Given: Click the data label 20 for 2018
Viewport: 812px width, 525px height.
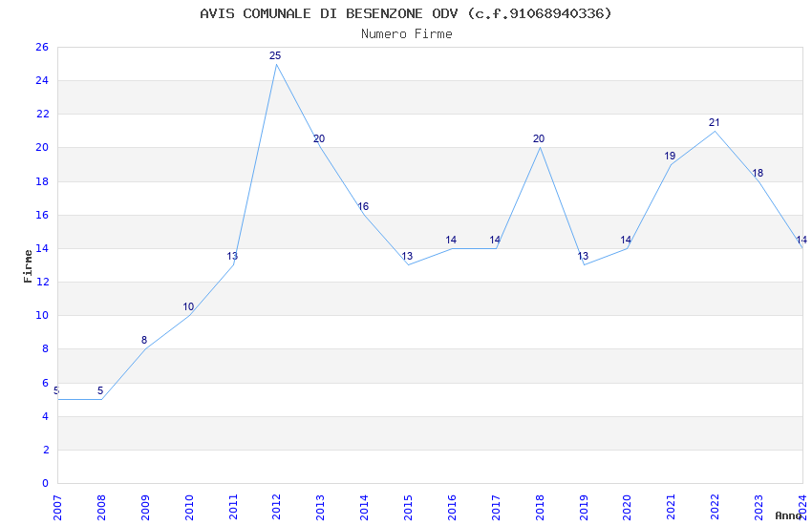Looking at the screenshot, I should pyautogui.click(x=539, y=138).
